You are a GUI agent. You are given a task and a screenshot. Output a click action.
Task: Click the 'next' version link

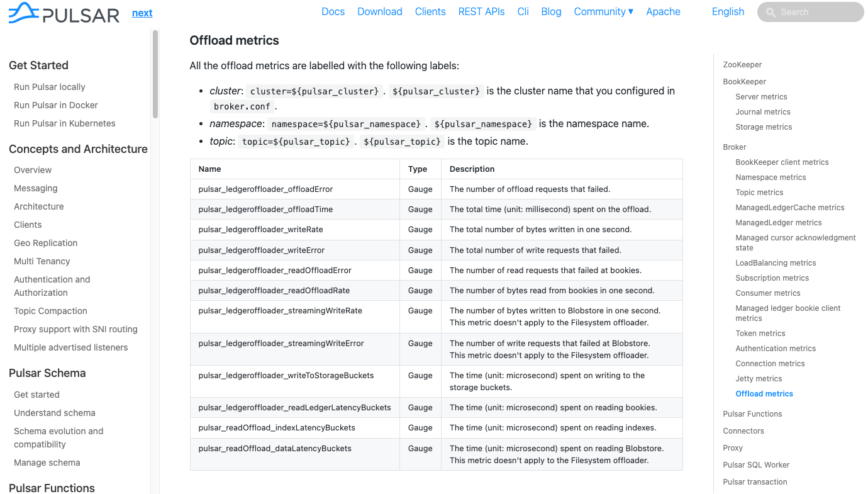[x=142, y=13]
